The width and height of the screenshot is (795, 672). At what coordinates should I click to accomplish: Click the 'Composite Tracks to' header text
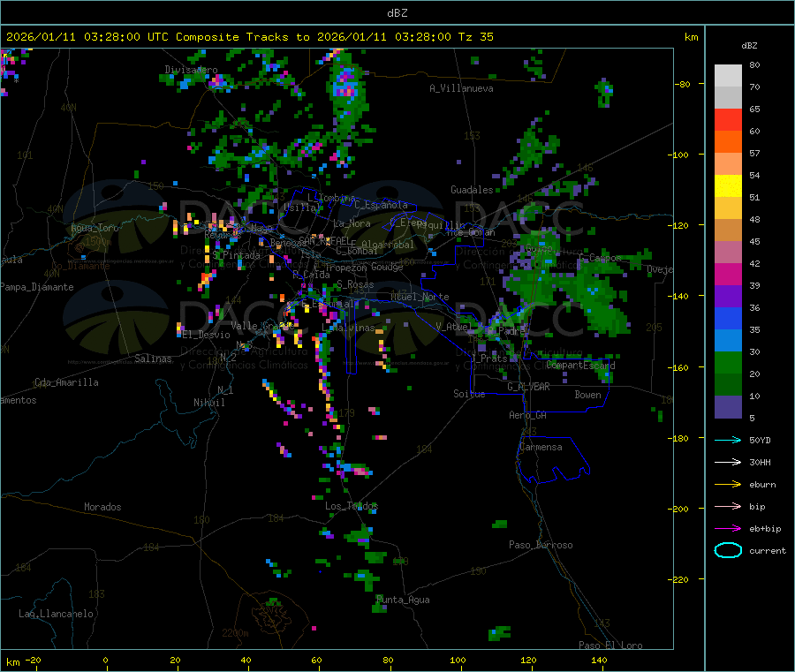point(242,37)
